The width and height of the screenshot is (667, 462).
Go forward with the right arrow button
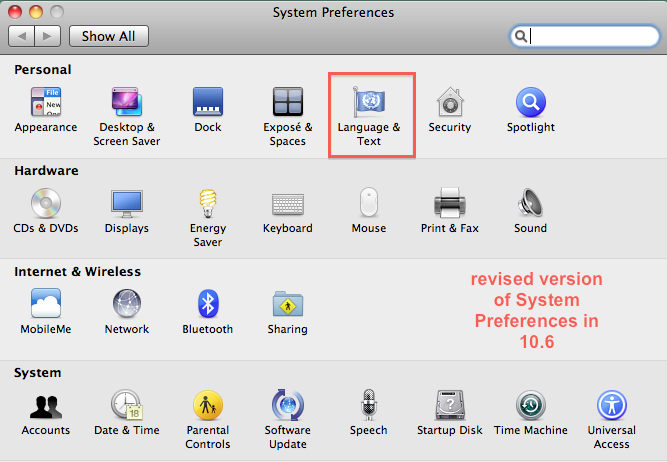pos(48,36)
